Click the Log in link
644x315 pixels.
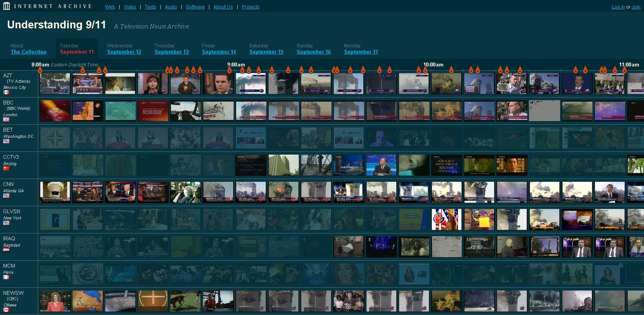pyautogui.click(x=618, y=7)
